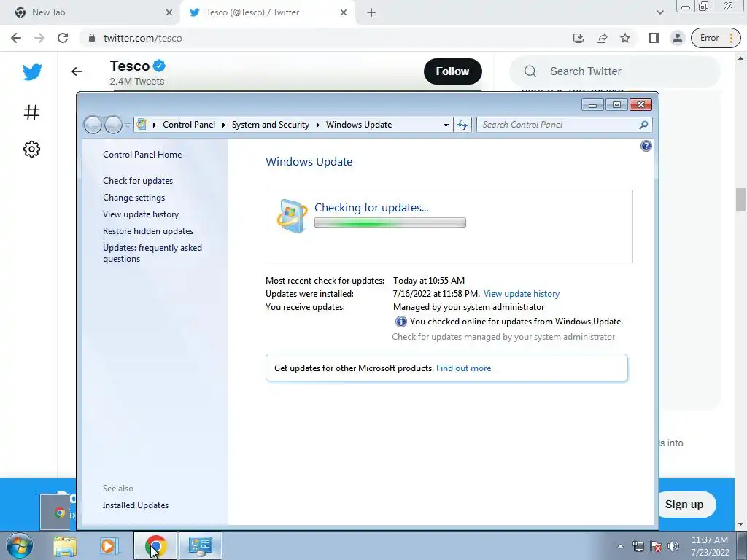The width and height of the screenshot is (747, 560).
Task: Open Chrome three-dot menu
Action: pyautogui.click(x=731, y=38)
